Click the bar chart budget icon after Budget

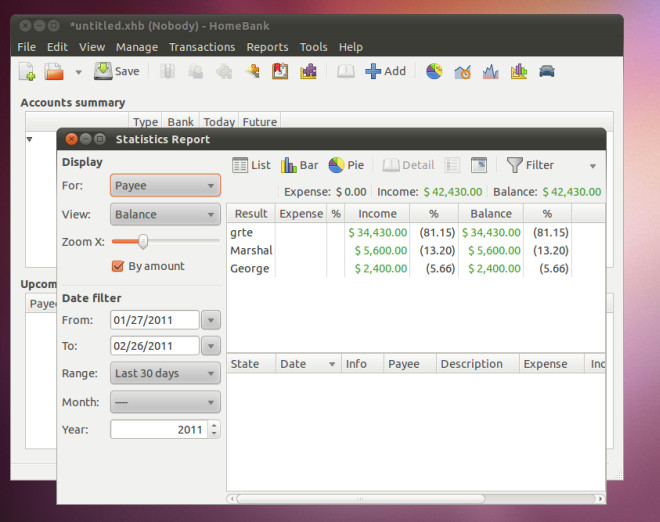309,71
